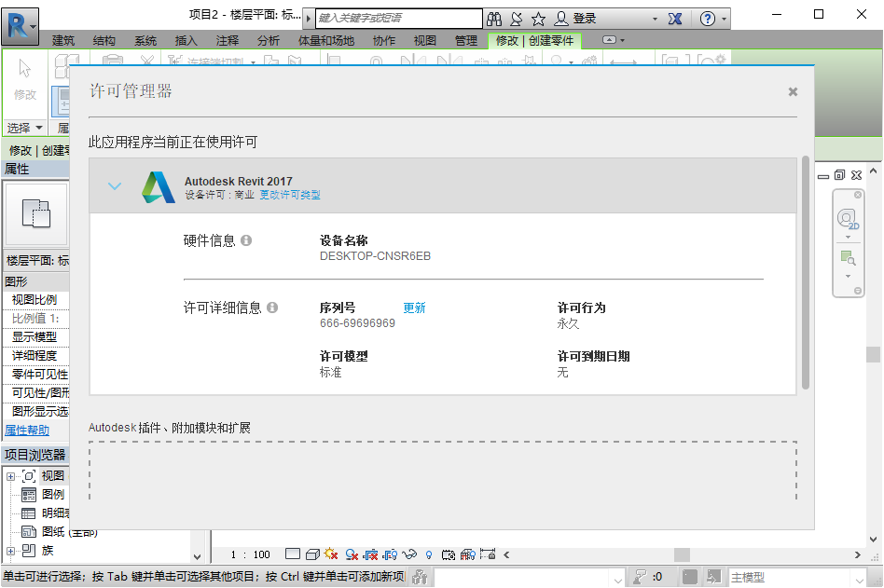Expand the arrow beside the search field
This screenshot has width=884, height=588.
pyautogui.click(x=309, y=19)
